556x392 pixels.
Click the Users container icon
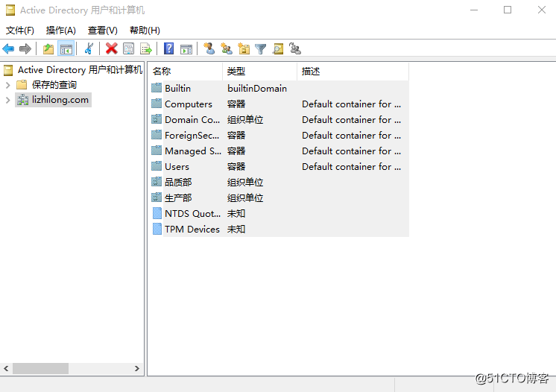pos(157,166)
